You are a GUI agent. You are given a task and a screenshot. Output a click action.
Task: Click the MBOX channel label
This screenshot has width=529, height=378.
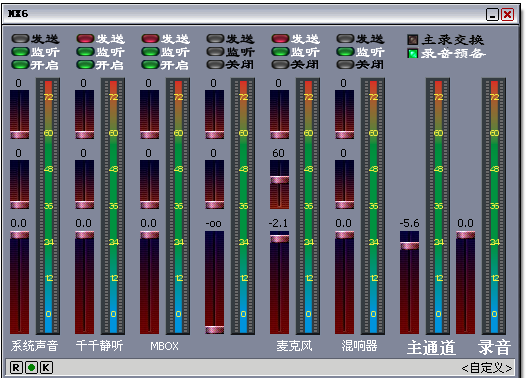(164, 346)
